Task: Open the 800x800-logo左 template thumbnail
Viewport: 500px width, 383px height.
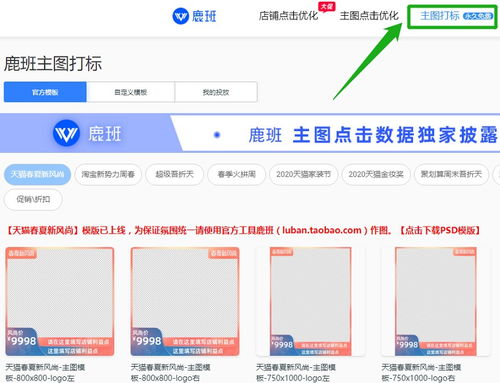Action: coord(60,302)
